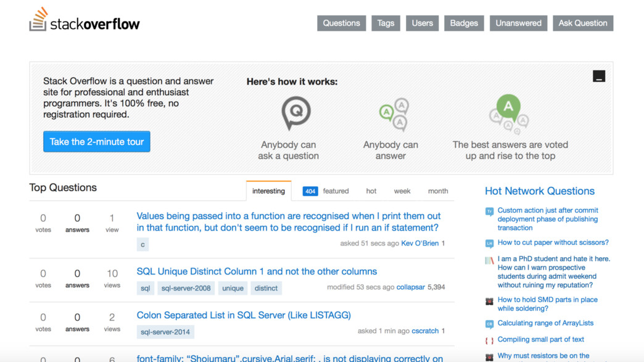
Task: Click the 'sql' tag
Action: [146, 288]
